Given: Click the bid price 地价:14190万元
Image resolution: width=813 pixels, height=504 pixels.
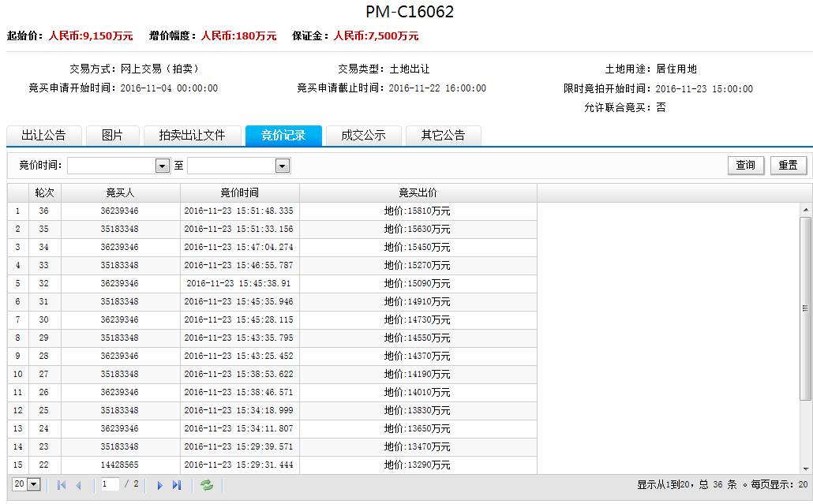Looking at the screenshot, I should [x=417, y=374].
